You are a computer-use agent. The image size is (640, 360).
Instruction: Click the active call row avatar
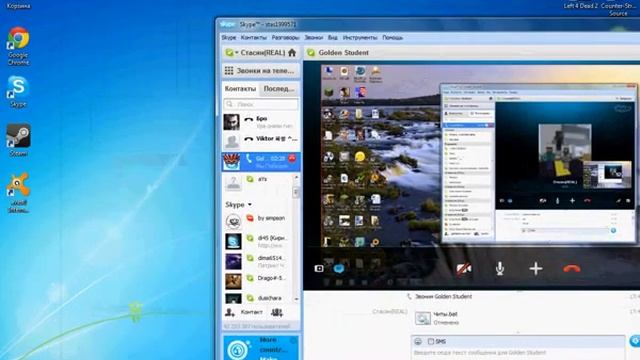click(x=231, y=162)
